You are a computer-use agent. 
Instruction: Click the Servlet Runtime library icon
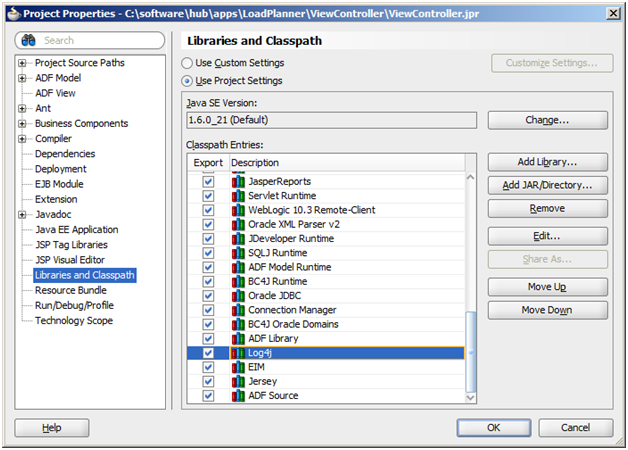coord(238,196)
